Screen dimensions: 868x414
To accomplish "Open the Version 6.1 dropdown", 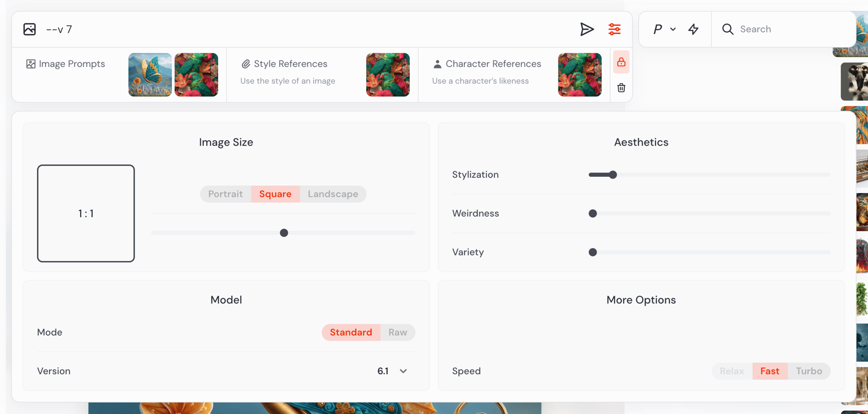I will [x=392, y=371].
